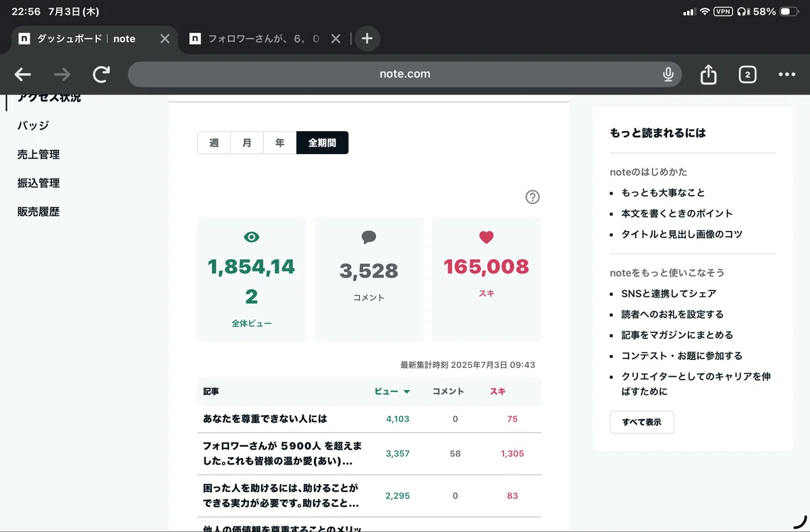This screenshot has height=532, width=810.
Task: Open 記事をマガジンにまとめる link
Action: [677, 335]
